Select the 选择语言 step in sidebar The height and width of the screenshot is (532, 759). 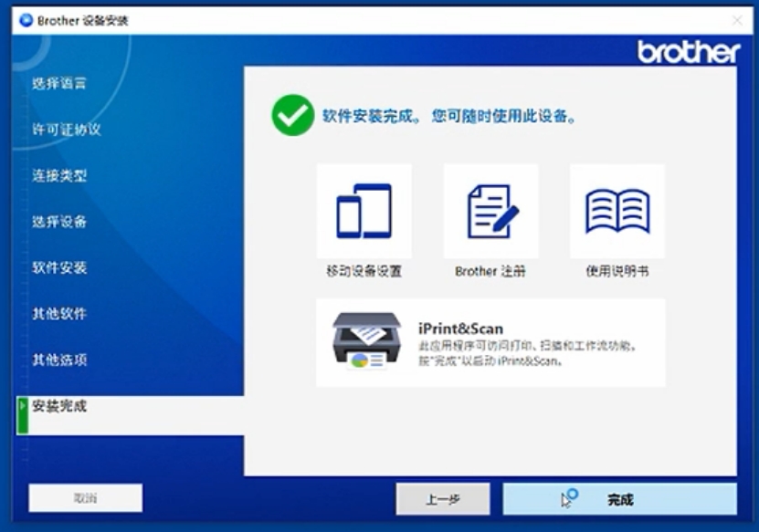pyautogui.click(x=59, y=84)
